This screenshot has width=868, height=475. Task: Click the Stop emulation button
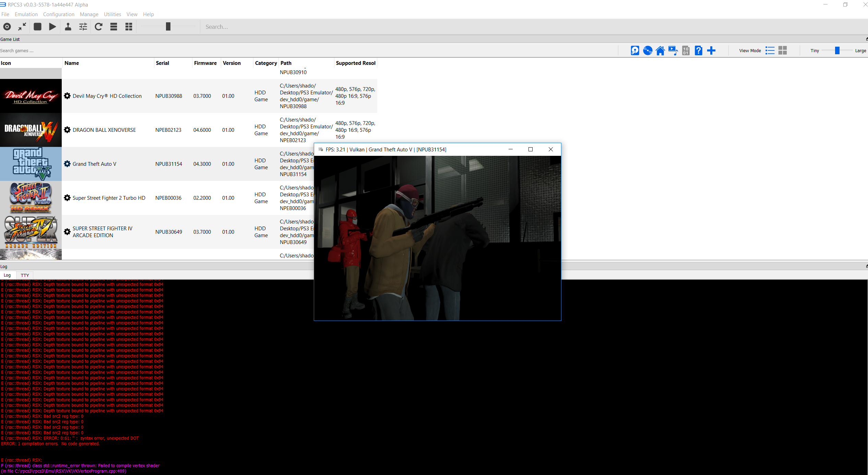pyautogui.click(x=38, y=27)
